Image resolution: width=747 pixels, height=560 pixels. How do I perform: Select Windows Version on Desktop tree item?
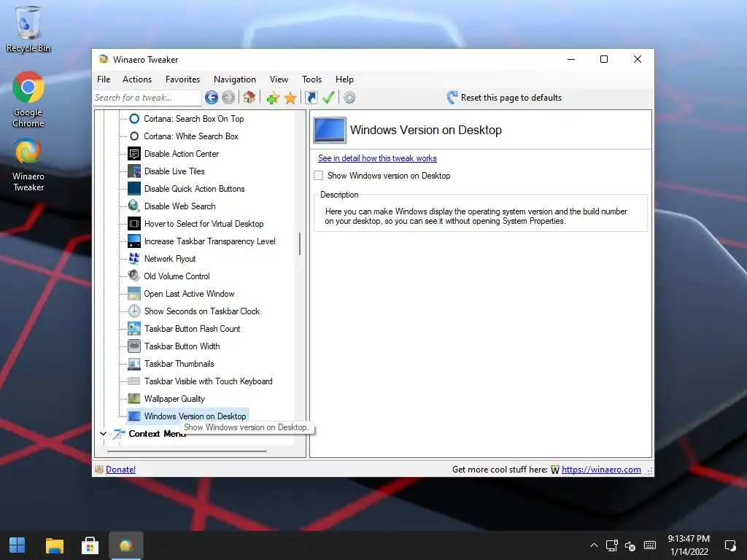(x=195, y=416)
